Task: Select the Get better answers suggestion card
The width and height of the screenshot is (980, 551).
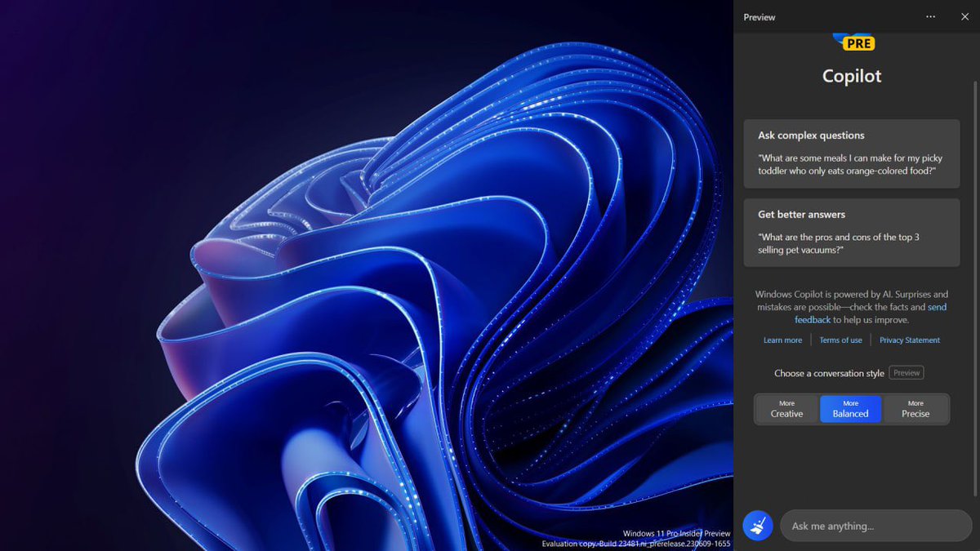Action: click(851, 233)
